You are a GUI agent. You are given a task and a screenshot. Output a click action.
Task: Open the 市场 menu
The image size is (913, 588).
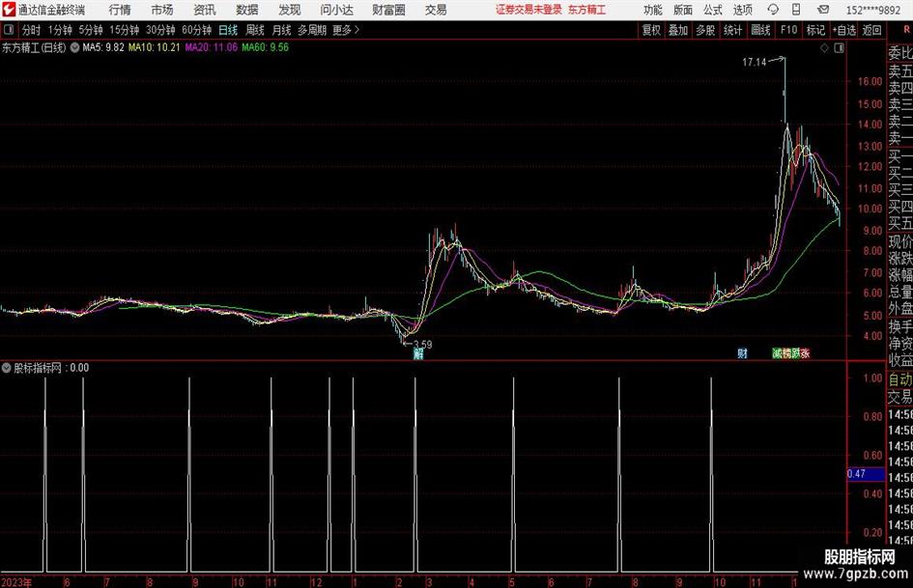162,10
